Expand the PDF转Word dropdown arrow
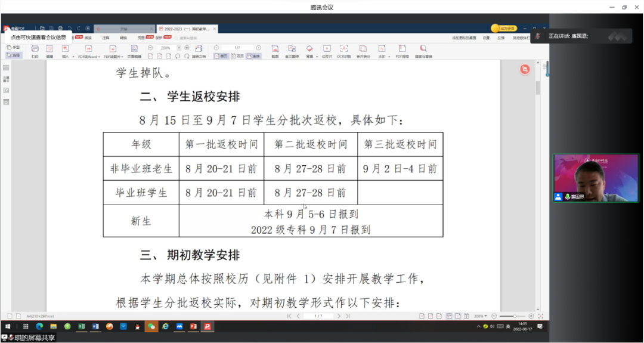The image size is (644, 343). click(100, 57)
